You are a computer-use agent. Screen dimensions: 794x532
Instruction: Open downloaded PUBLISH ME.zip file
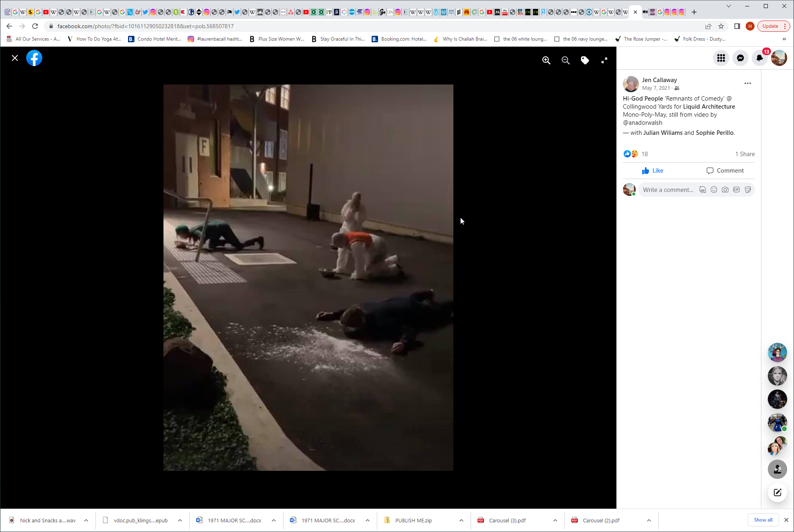[x=414, y=520]
